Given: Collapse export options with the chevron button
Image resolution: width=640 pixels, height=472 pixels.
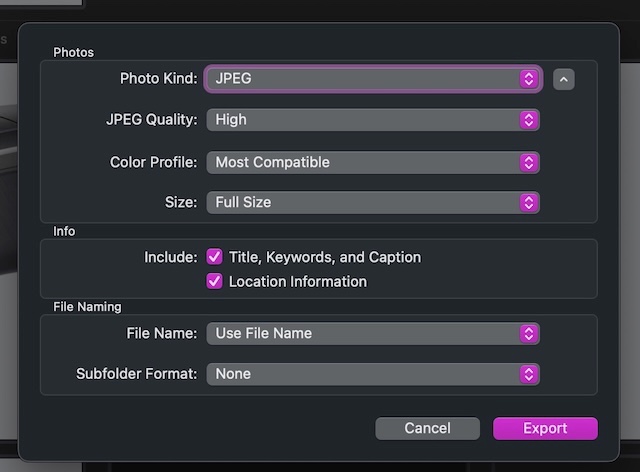Looking at the screenshot, I should [x=563, y=79].
